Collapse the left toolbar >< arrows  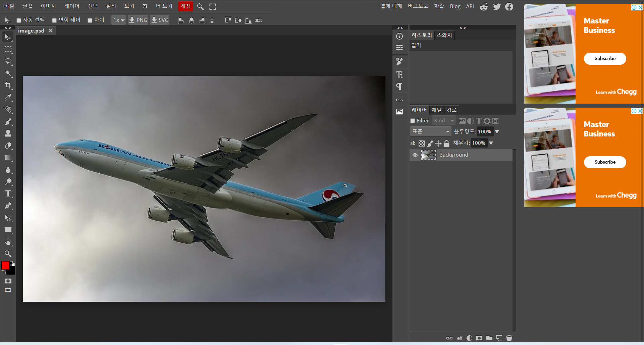coord(8,28)
